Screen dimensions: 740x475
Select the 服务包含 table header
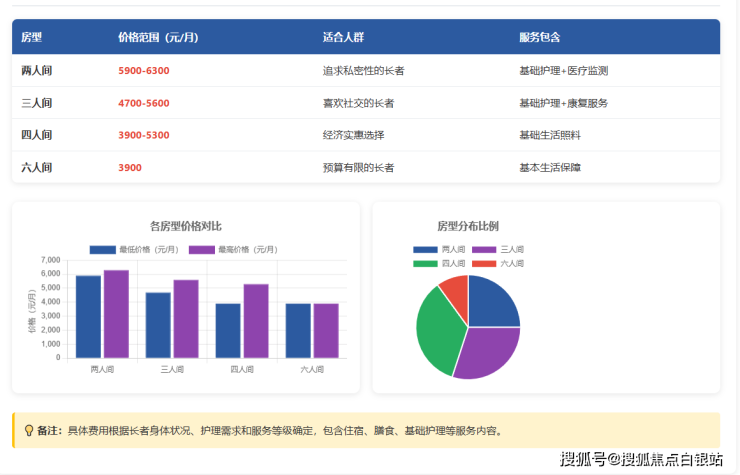[539, 38]
